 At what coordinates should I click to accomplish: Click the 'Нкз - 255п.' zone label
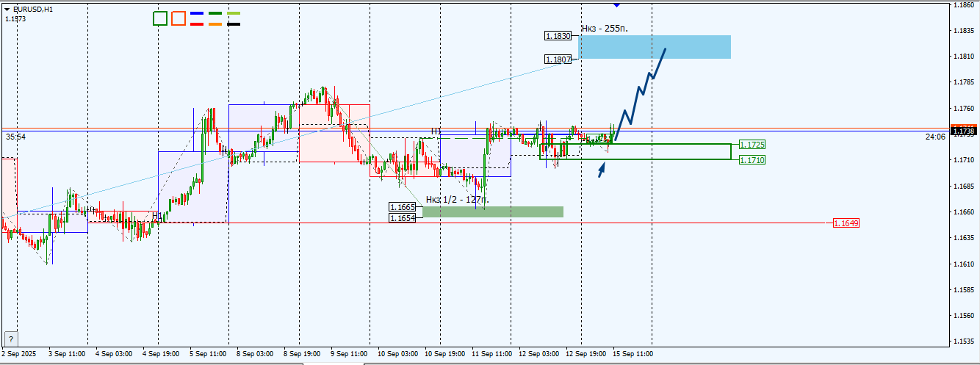[x=605, y=29]
